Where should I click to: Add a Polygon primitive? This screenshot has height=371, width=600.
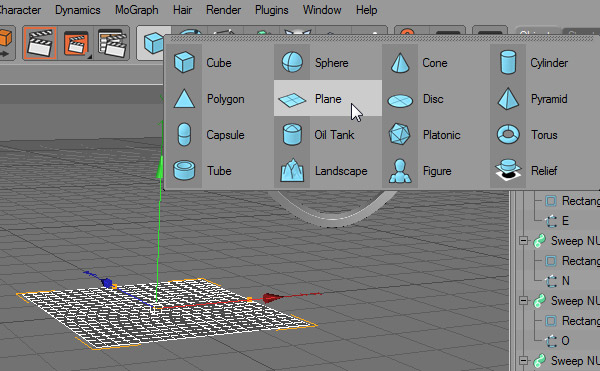click(220, 98)
